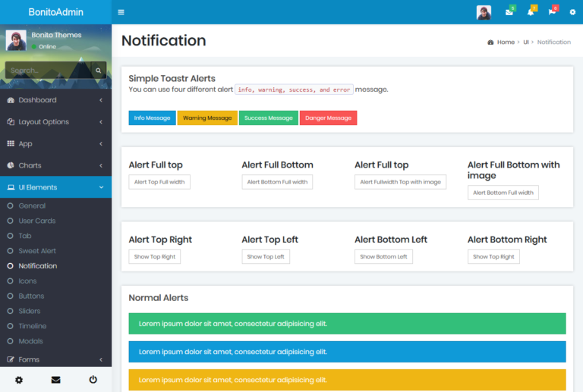Expand the Dashboard menu
This screenshot has height=392, width=583.
(55, 100)
